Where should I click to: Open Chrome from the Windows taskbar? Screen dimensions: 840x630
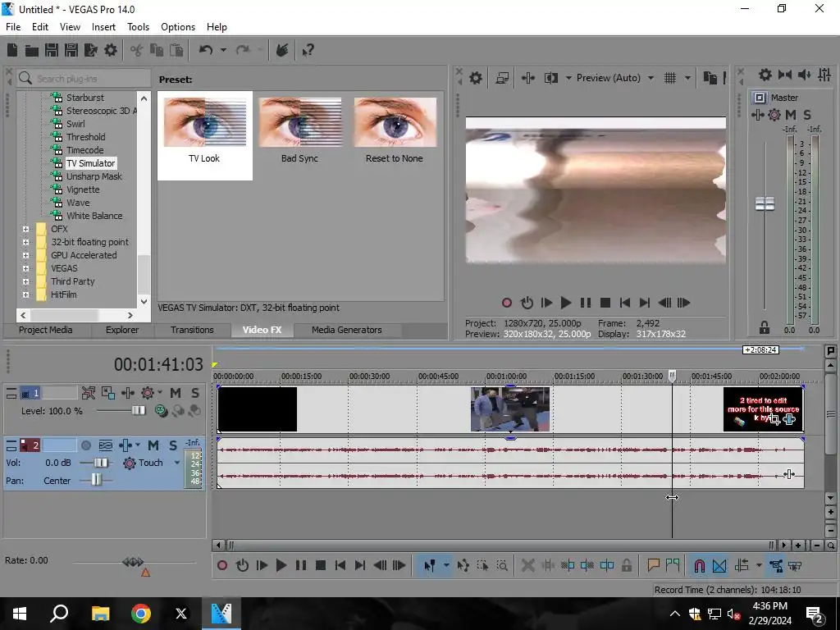click(141, 614)
